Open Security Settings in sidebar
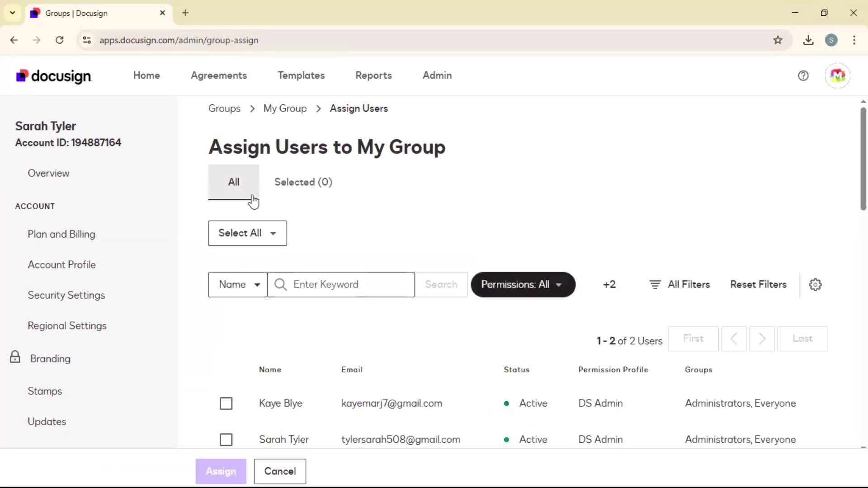 [66, 295]
